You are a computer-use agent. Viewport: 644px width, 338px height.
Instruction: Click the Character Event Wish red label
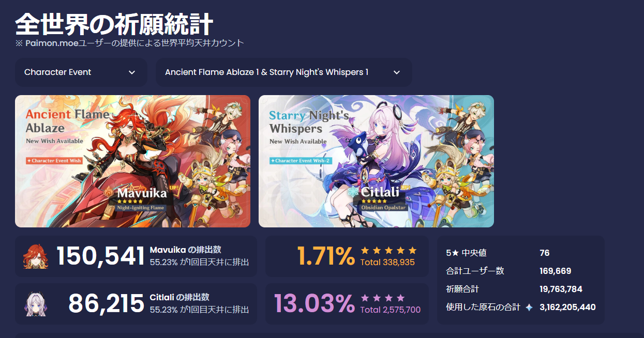(54, 161)
